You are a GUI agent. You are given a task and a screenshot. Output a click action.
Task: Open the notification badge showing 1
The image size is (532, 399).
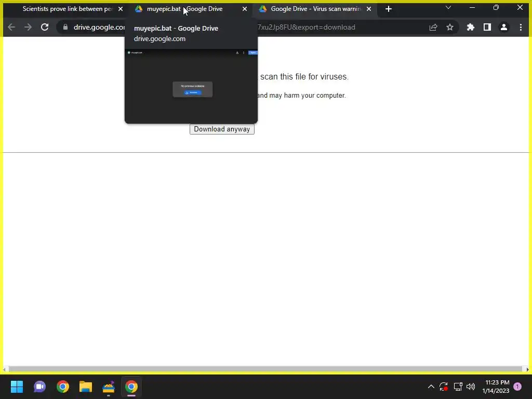517,387
